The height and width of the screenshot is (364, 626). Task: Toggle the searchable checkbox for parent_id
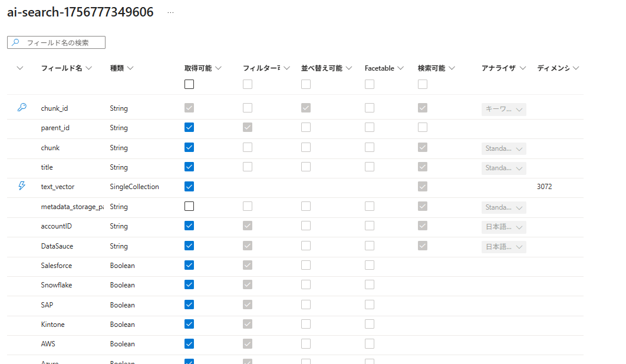point(423,127)
